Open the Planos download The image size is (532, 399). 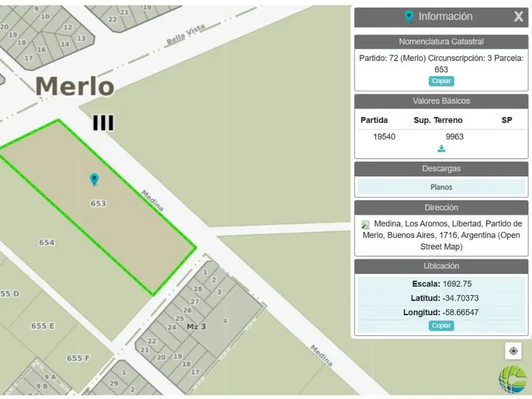click(441, 187)
